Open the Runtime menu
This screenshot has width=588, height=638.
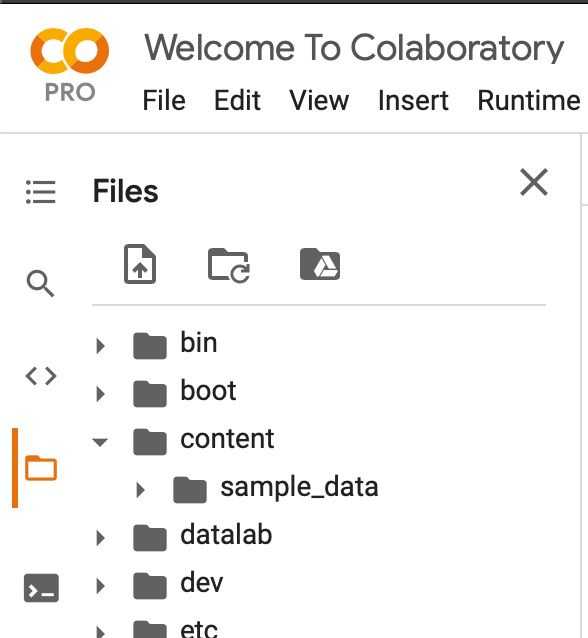tap(529, 101)
